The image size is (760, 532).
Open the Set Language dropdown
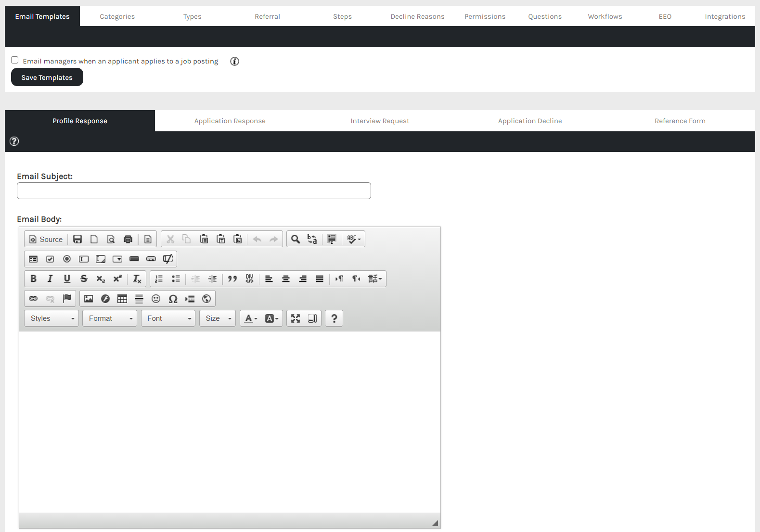(375, 279)
